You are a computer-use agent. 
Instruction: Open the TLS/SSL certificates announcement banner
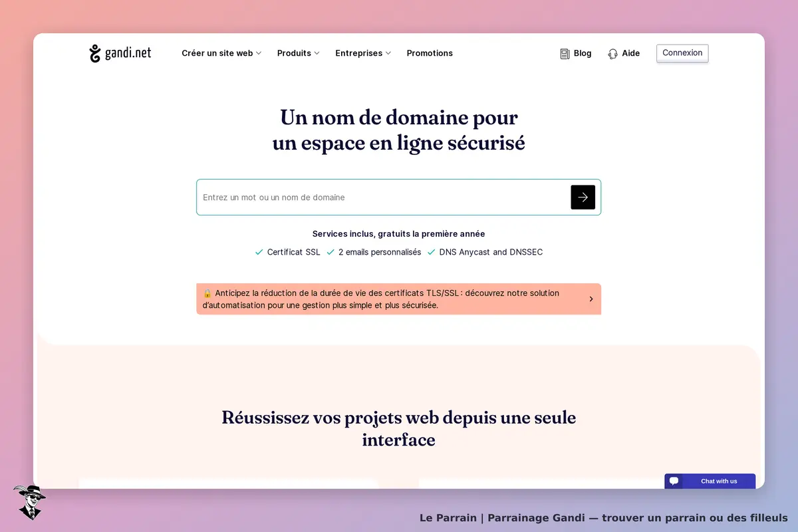coord(398,299)
